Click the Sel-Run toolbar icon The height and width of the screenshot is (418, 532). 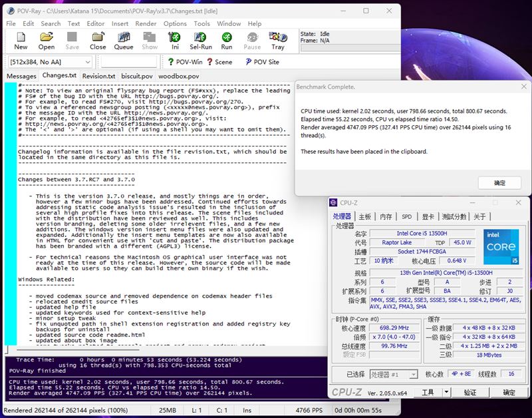(x=201, y=41)
